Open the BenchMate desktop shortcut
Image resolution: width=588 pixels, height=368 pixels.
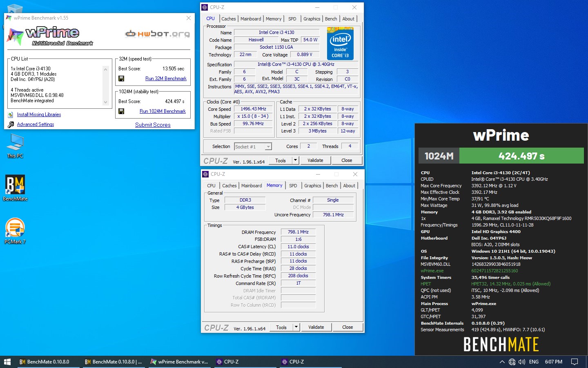(15, 188)
